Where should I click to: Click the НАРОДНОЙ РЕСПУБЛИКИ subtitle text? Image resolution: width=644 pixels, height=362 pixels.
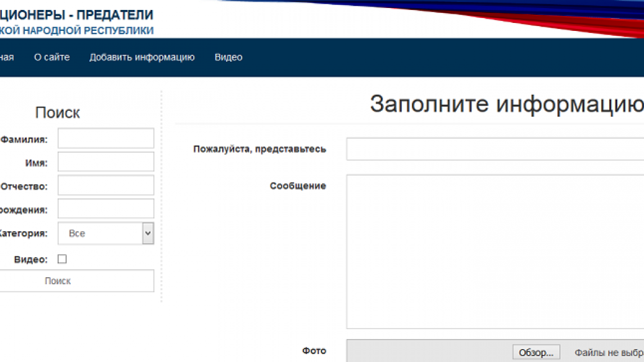coord(76,30)
